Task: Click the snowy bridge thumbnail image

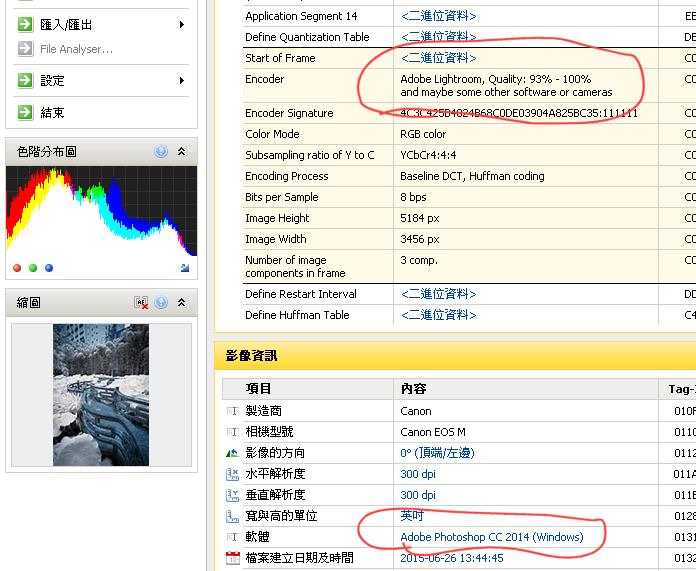Action: click(101, 395)
